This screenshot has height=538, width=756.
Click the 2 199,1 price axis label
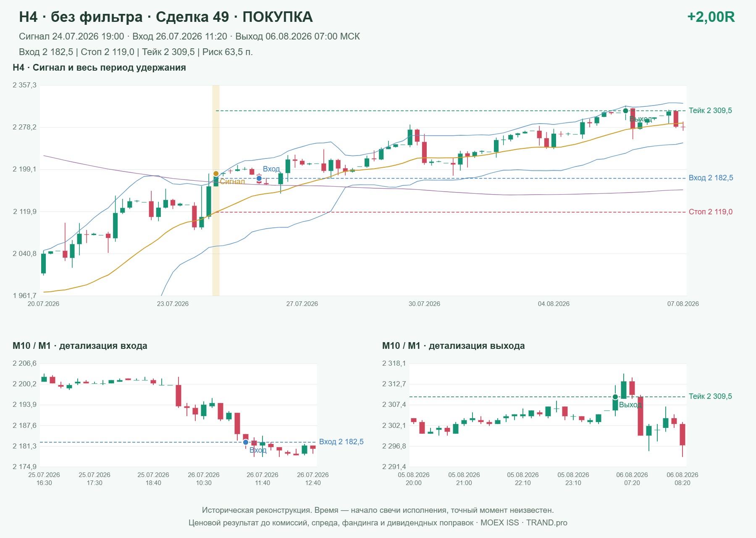pos(25,169)
